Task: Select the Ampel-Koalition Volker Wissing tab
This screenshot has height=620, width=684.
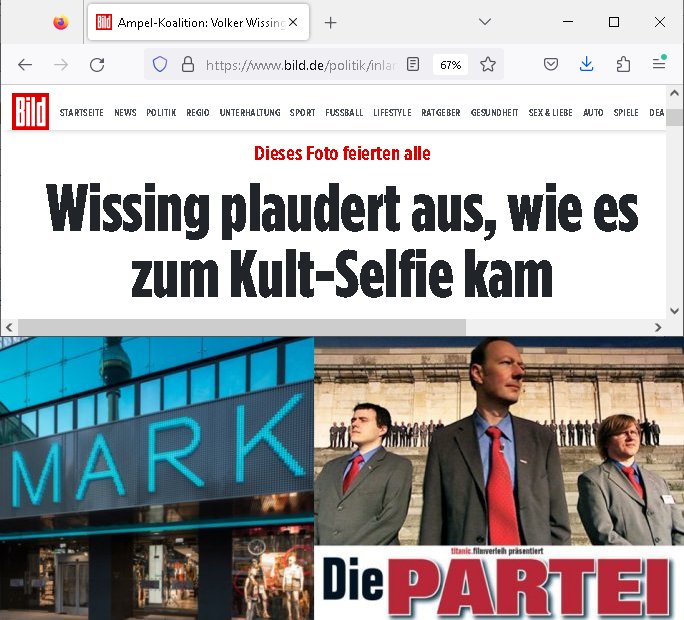Action: [198, 22]
